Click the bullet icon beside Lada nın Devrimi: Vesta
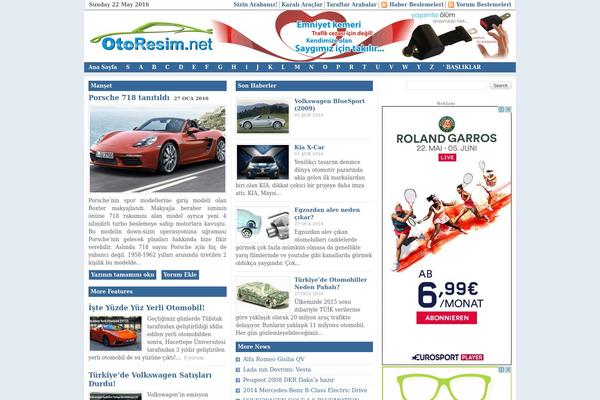The image size is (600, 400). pos(238,370)
